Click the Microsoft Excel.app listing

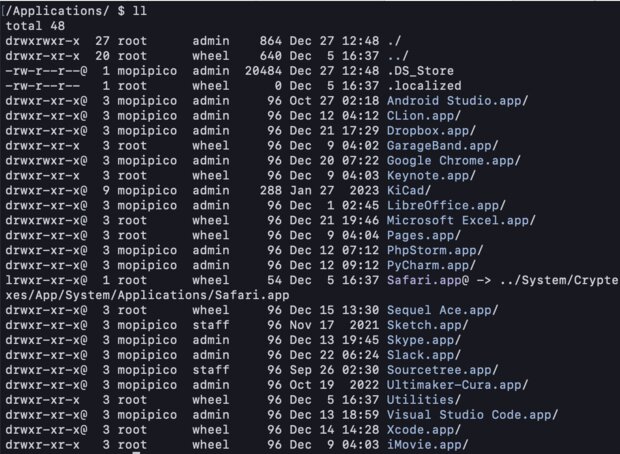[x=461, y=221]
